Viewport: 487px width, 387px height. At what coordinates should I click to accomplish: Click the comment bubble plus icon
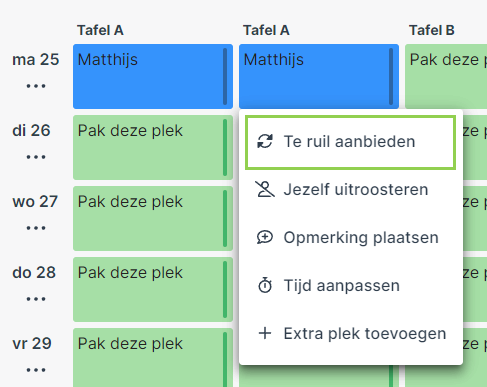coord(265,237)
